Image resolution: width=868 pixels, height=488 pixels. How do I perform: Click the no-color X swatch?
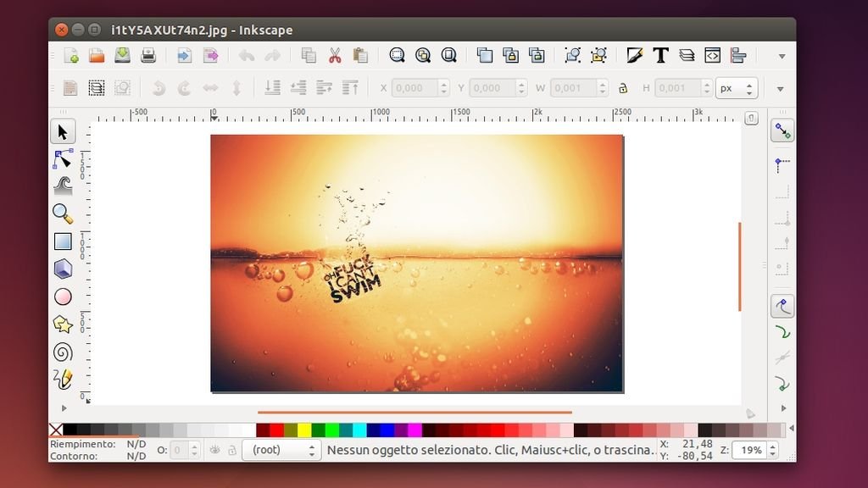tap(56, 430)
